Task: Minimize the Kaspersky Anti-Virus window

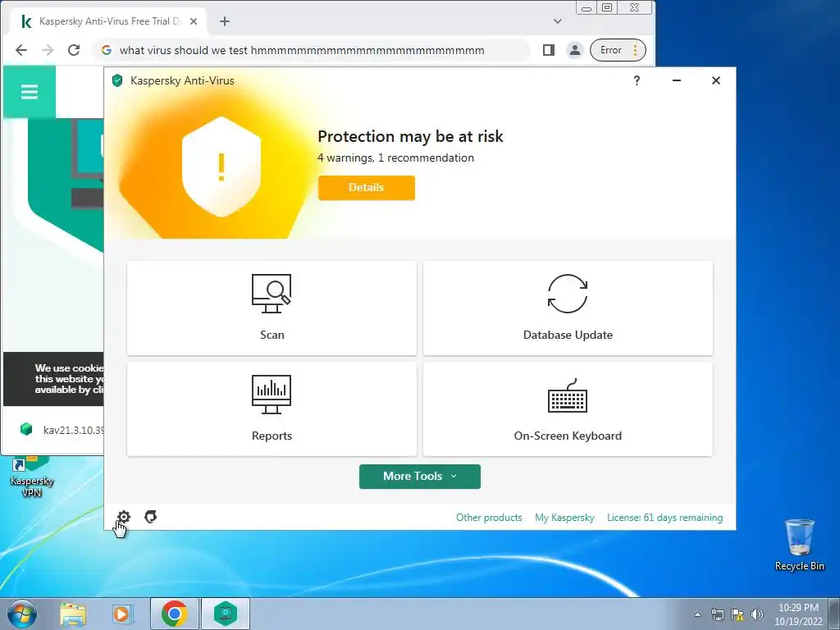Action: (x=677, y=80)
